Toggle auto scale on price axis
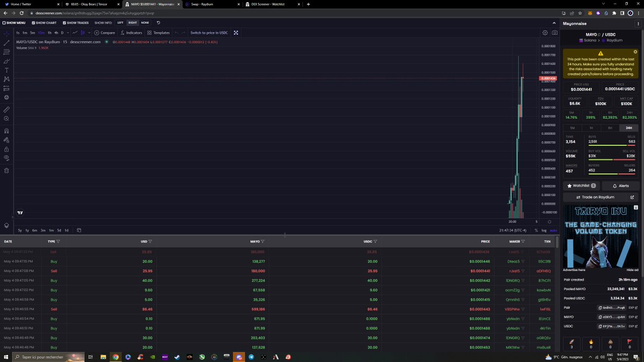Viewport: 644px width, 362px height. point(553,230)
